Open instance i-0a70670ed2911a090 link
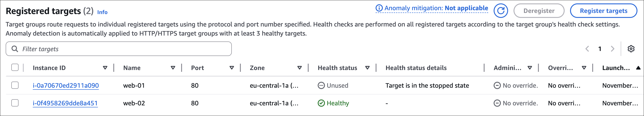This screenshot has width=644, height=116. pos(66,86)
